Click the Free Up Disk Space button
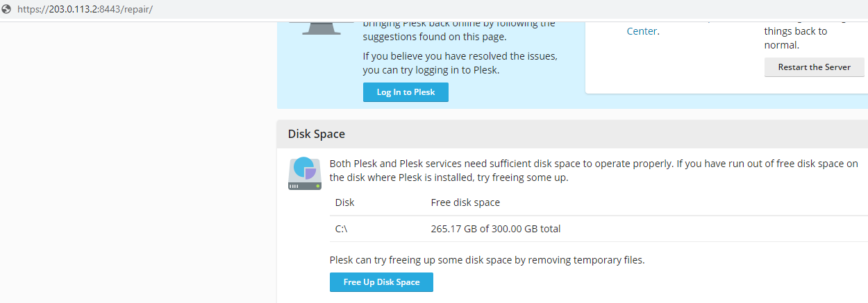The height and width of the screenshot is (303, 868). (x=381, y=282)
